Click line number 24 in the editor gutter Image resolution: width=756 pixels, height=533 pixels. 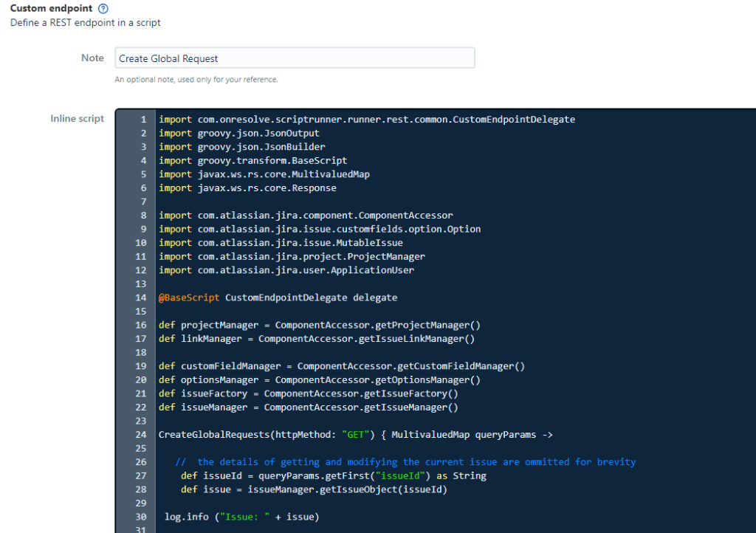pyautogui.click(x=141, y=434)
